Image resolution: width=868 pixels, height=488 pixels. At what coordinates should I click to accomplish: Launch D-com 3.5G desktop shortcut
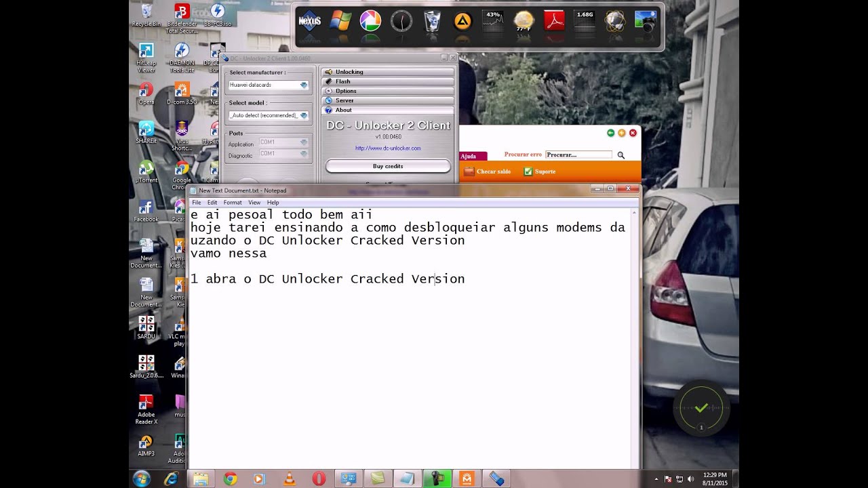[182, 94]
